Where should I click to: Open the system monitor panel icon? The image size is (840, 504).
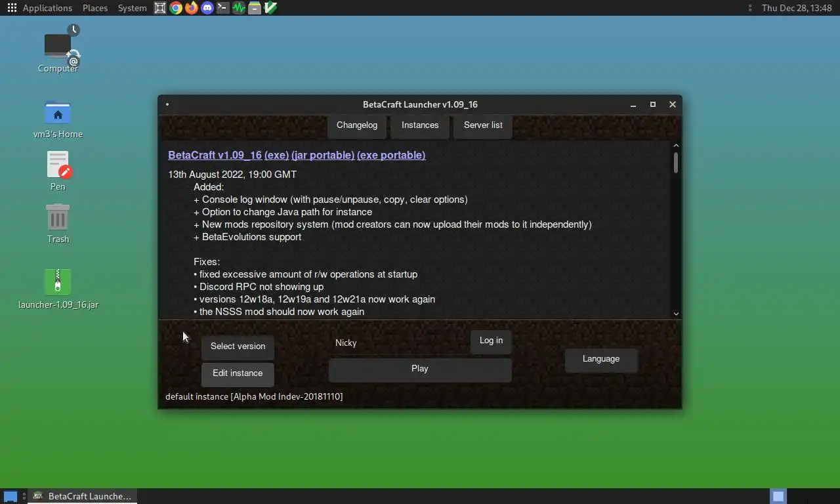(x=239, y=8)
